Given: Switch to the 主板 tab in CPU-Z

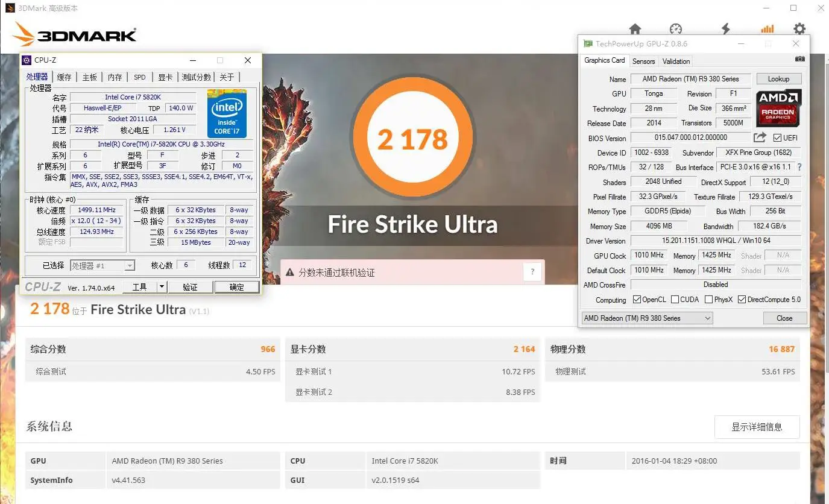Looking at the screenshot, I should (89, 77).
